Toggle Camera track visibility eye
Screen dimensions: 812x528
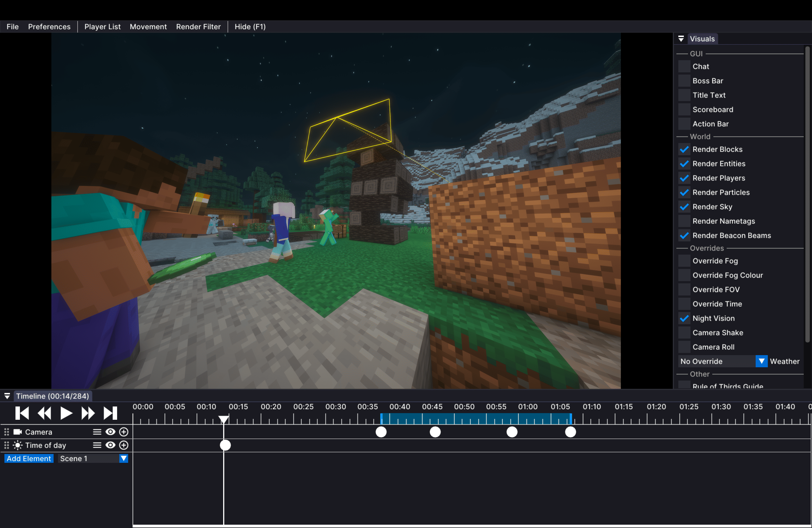pyautogui.click(x=110, y=432)
